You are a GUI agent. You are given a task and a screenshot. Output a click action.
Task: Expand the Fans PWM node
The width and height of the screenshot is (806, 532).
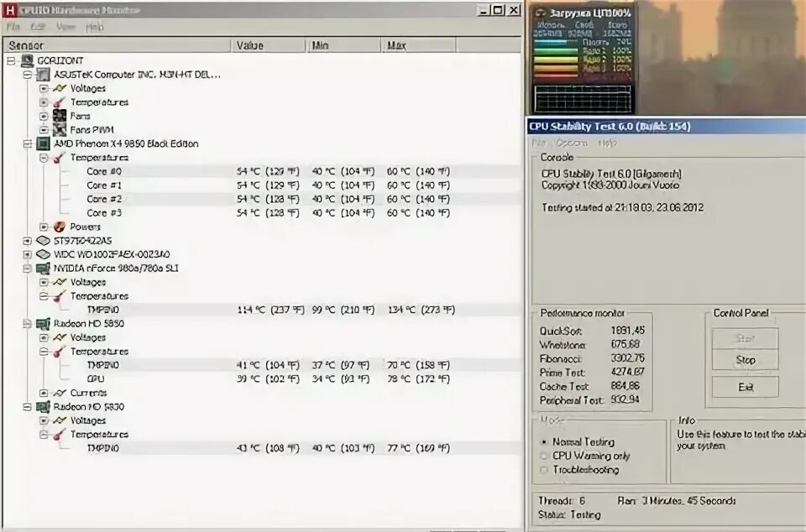coord(44,130)
